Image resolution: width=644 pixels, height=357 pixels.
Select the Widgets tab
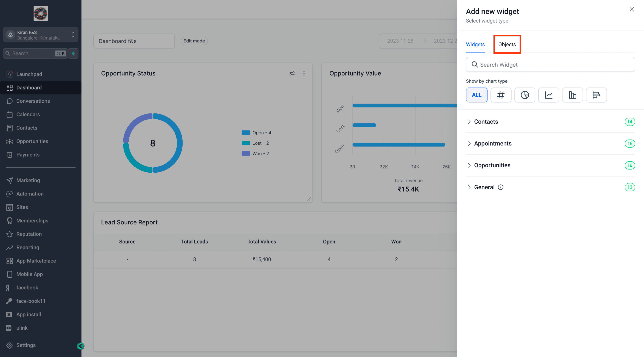475,44
